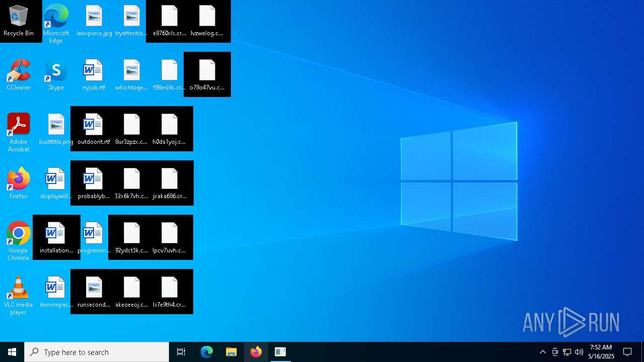Switch to Firefox on the taskbar
This screenshot has width=644, height=362.
pyautogui.click(x=256, y=352)
